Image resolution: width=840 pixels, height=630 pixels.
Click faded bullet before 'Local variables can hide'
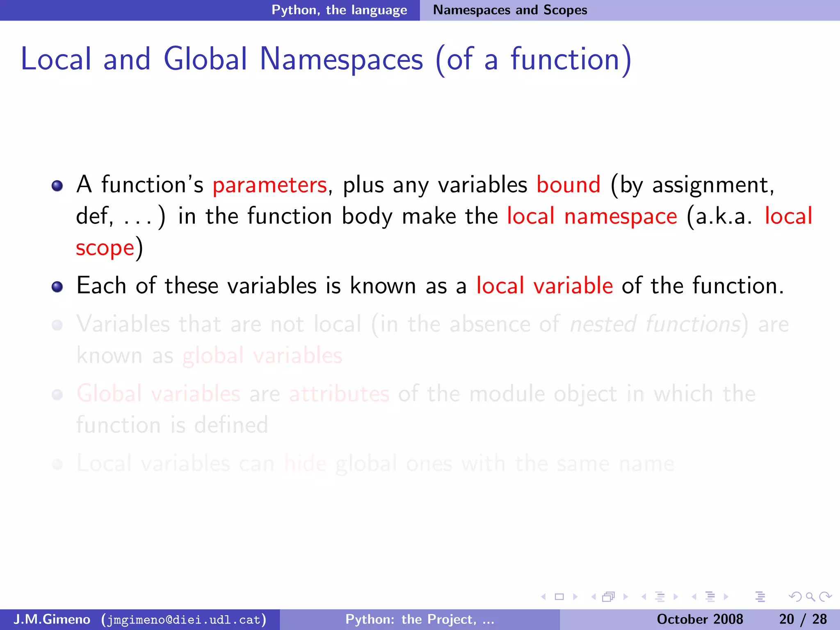point(57,464)
